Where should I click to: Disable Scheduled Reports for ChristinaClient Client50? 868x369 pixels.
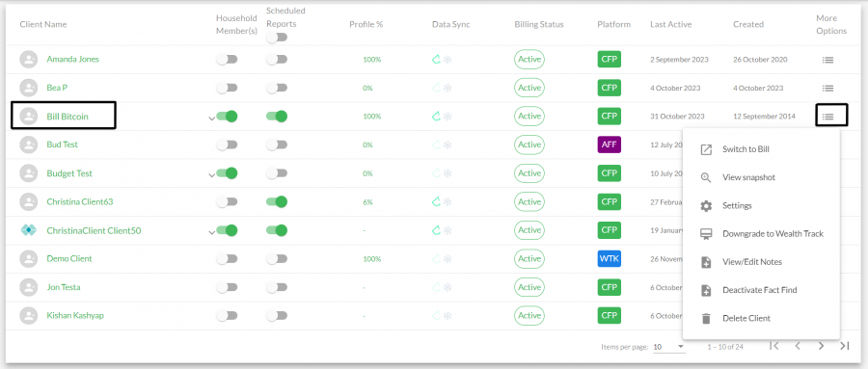coord(277,230)
